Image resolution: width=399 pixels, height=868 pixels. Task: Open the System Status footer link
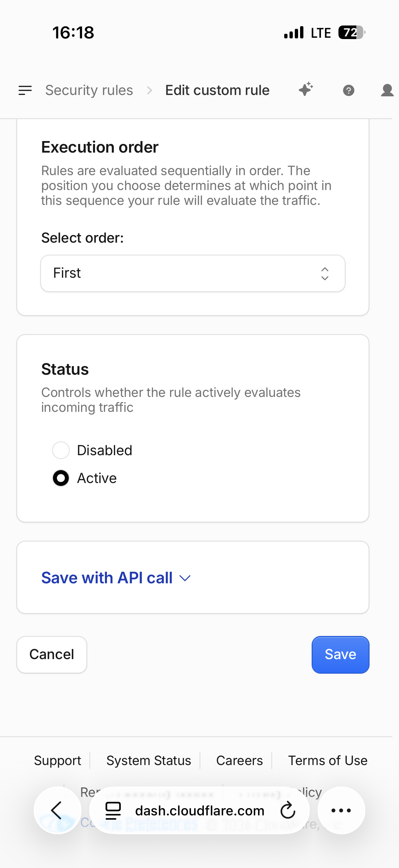click(x=149, y=761)
